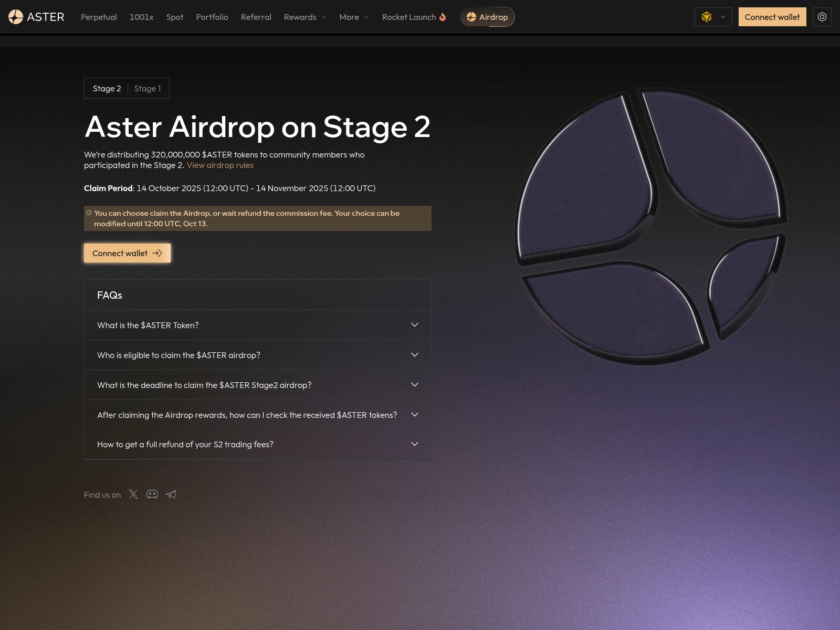Click the Airdrop nav pill
The image size is (840, 630).
[x=487, y=17]
